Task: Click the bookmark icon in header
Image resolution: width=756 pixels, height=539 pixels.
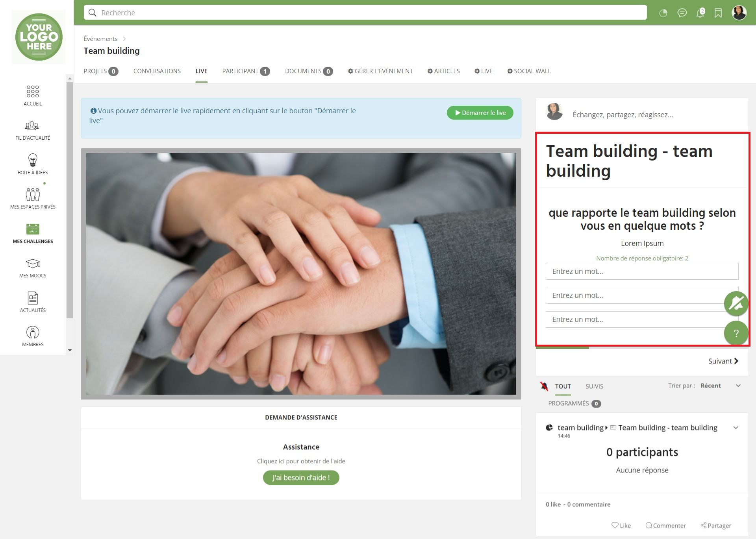Action: 718,13
